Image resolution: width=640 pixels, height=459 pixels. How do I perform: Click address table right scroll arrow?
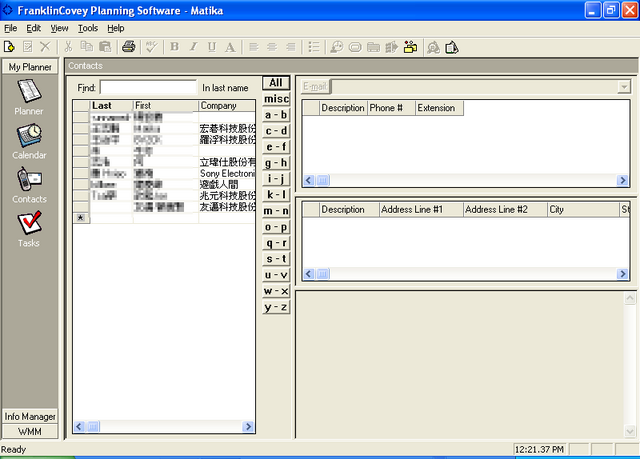[x=622, y=274]
